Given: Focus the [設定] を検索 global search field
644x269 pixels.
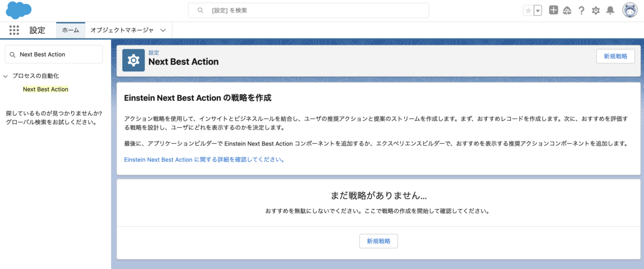Looking at the screenshot, I should coord(308,10).
